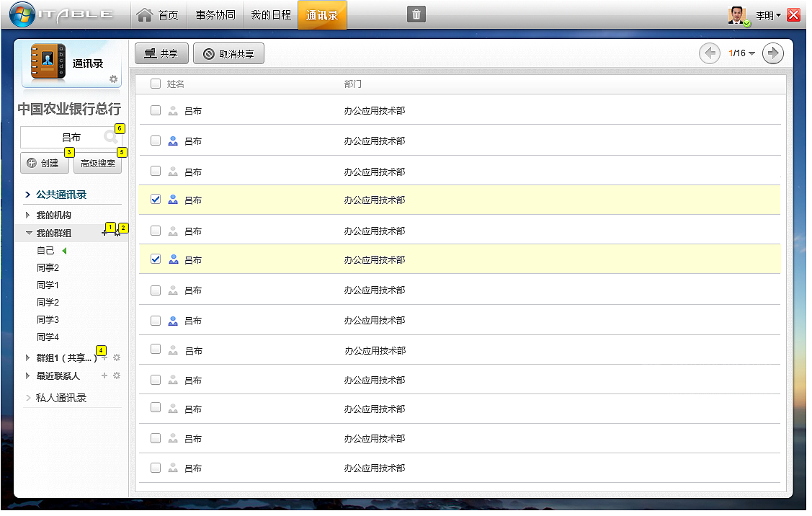
Task: Check the third 吕布 row checkbox
Action: pyautogui.click(x=156, y=171)
